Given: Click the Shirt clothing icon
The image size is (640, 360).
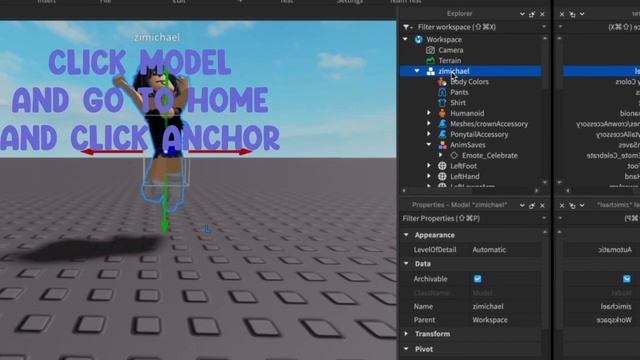Looking at the screenshot, I should [442, 103].
